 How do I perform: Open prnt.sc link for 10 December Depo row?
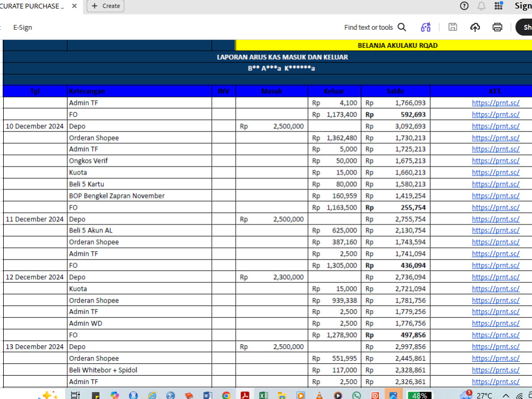[495, 126]
